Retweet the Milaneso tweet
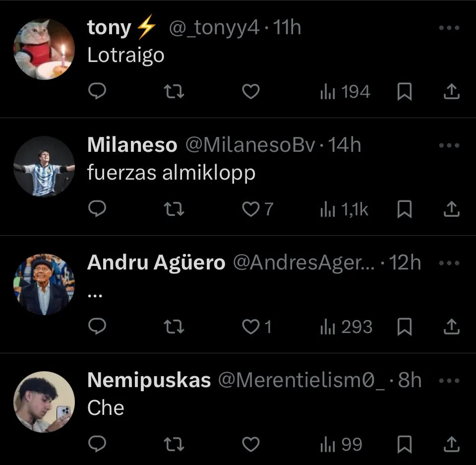The image size is (476, 465). [174, 209]
